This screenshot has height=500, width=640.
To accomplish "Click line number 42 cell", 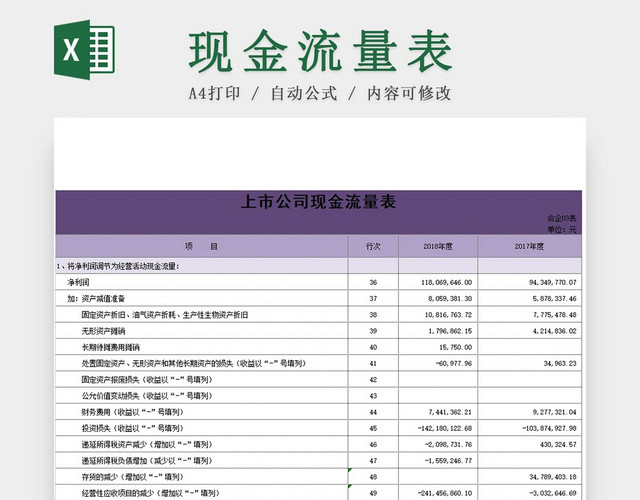I will click(373, 380).
